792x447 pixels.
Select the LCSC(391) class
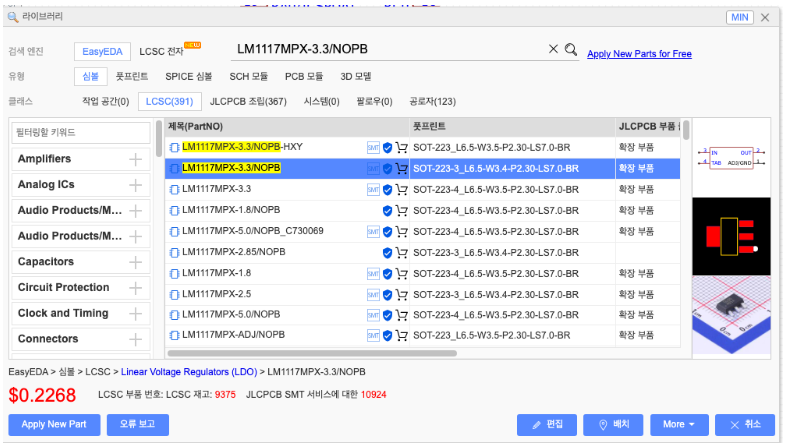point(169,102)
